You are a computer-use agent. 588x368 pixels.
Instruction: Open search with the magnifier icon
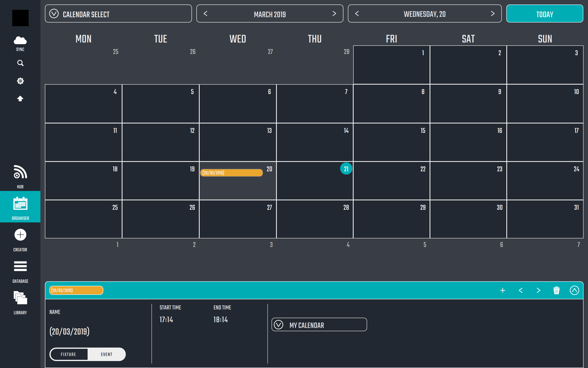tap(20, 63)
